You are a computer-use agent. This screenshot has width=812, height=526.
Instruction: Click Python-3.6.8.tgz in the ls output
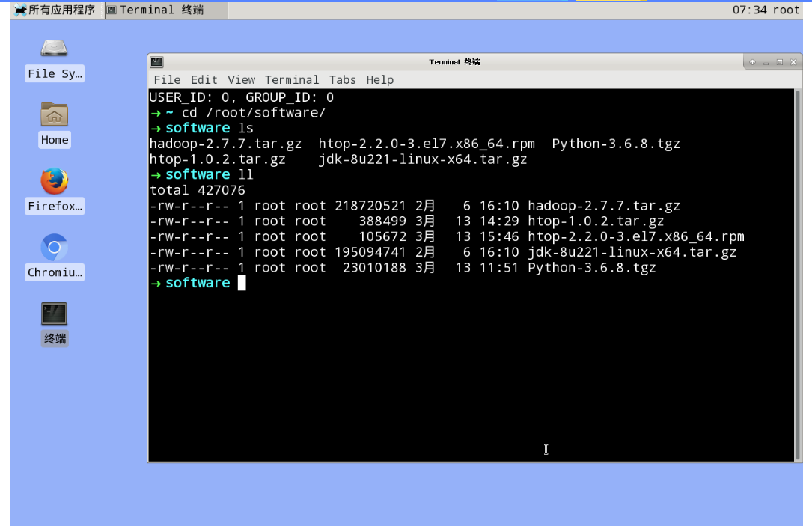click(x=616, y=144)
